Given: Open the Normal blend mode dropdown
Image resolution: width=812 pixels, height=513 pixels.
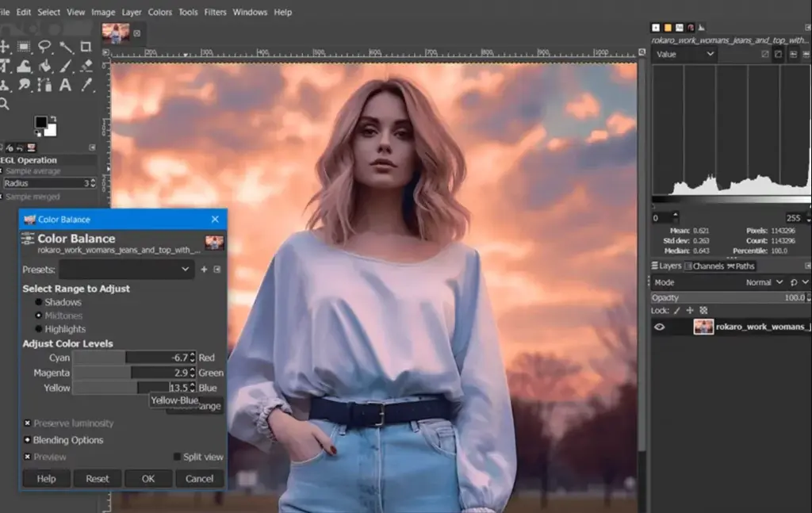Looking at the screenshot, I should click(763, 281).
